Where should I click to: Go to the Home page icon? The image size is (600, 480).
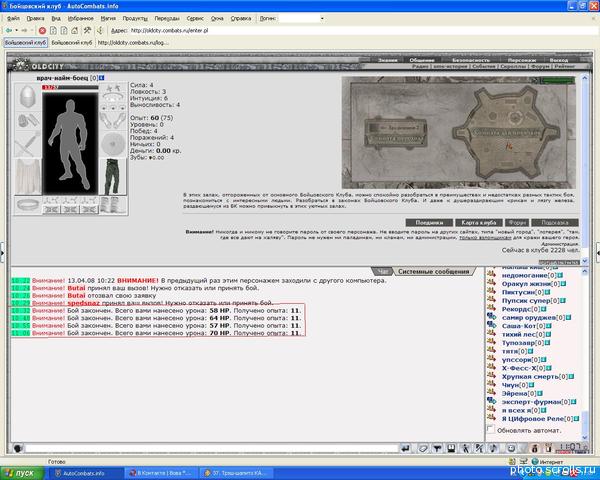pyautogui.click(x=75, y=30)
